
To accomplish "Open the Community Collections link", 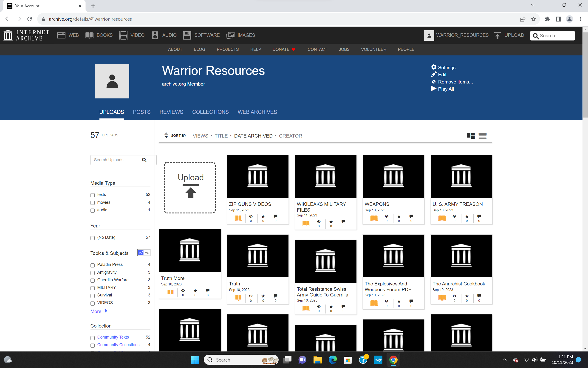I will (x=118, y=345).
